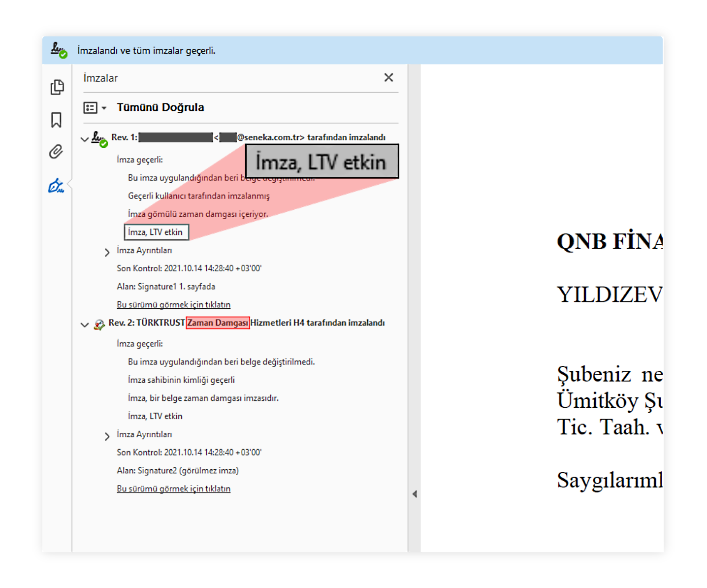Open the Bookmarks panel icon
Screen dimensions: 707x588
point(56,120)
